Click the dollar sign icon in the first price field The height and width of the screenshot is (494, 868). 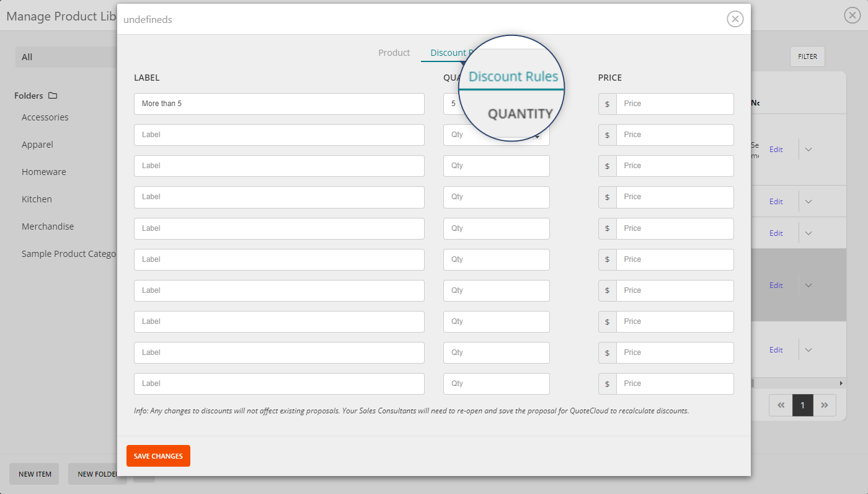pos(607,104)
